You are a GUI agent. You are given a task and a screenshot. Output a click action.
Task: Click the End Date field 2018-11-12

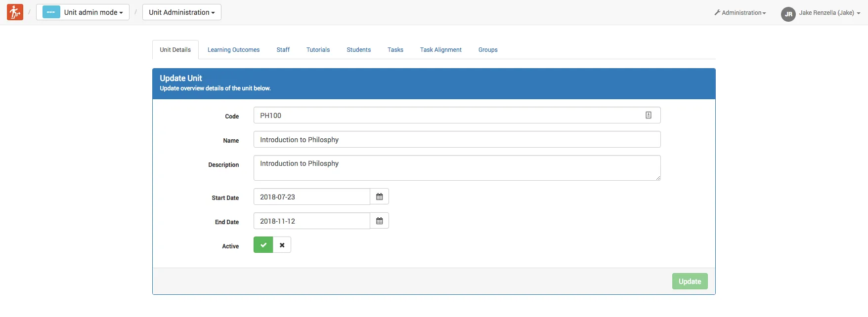point(312,221)
